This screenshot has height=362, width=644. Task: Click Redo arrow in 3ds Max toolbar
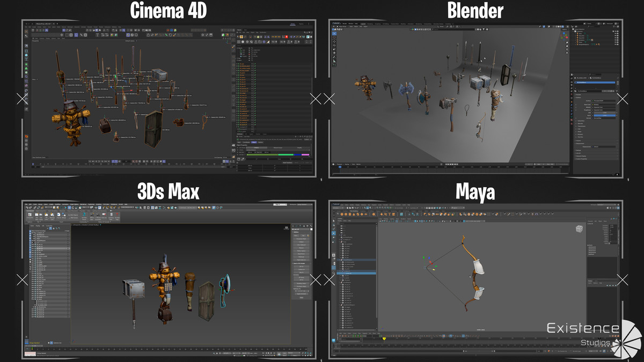[x=31, y=208]
